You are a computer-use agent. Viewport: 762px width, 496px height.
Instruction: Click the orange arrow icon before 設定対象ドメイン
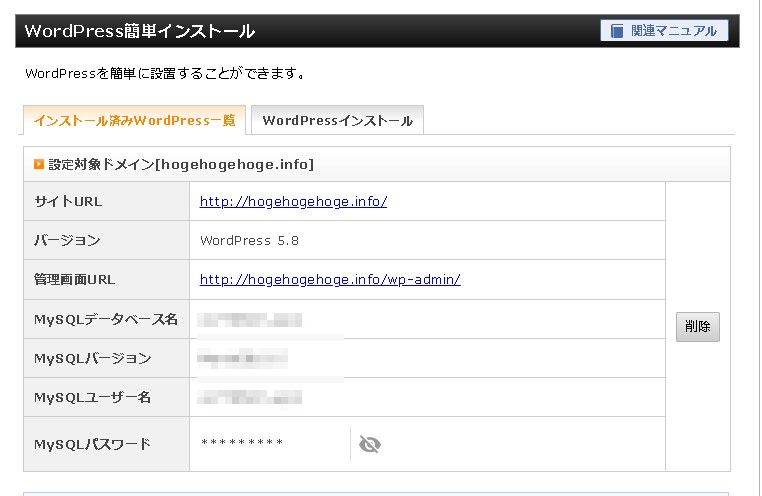39,164
